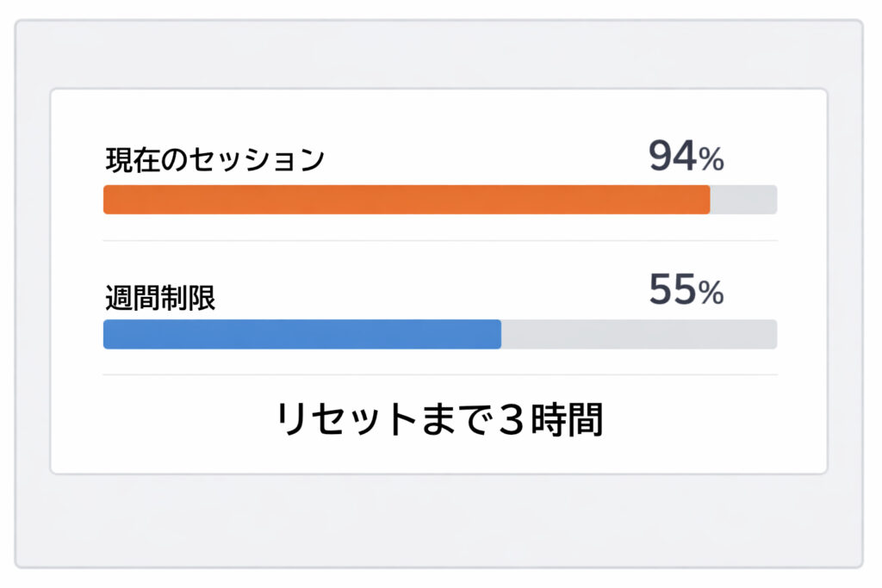The image size is (882, 588).
Task: Click the blue filled weekly progress bar
Action: (301, 334)
